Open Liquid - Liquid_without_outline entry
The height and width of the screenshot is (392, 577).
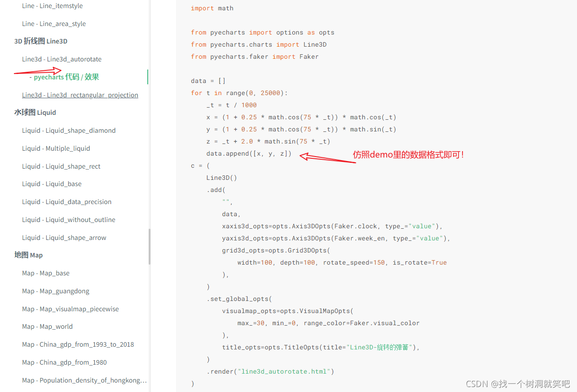tap(69, 220)
